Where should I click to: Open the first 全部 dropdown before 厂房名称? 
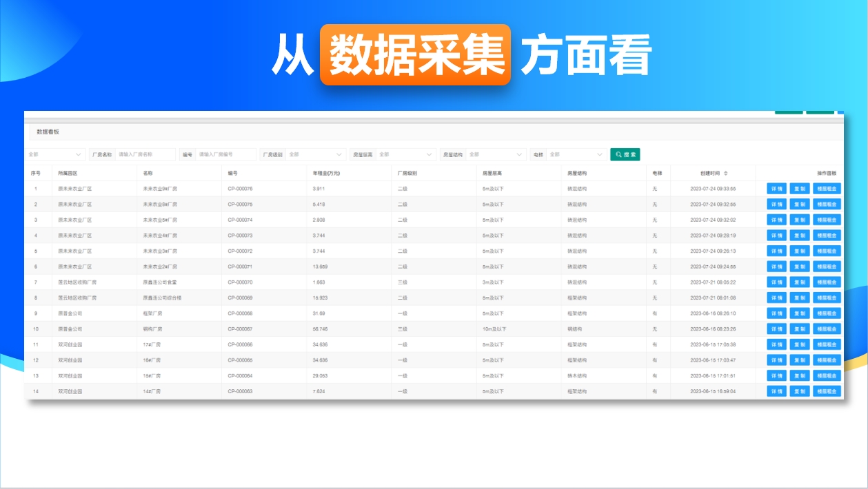point(56,154)
